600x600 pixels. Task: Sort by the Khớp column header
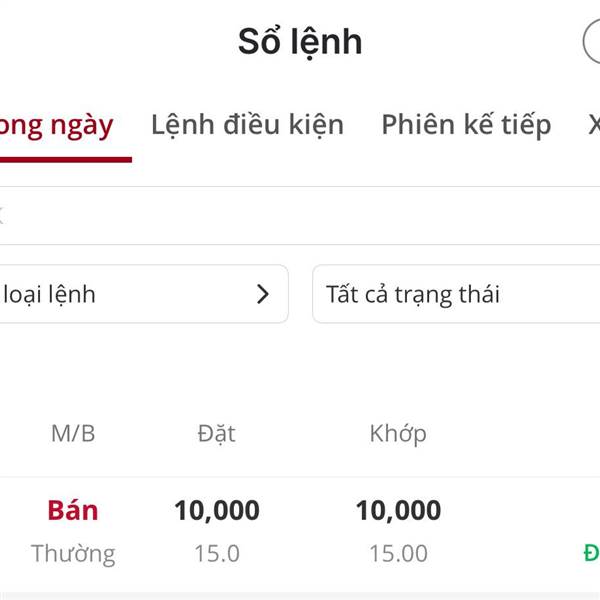tap(398, 434)
